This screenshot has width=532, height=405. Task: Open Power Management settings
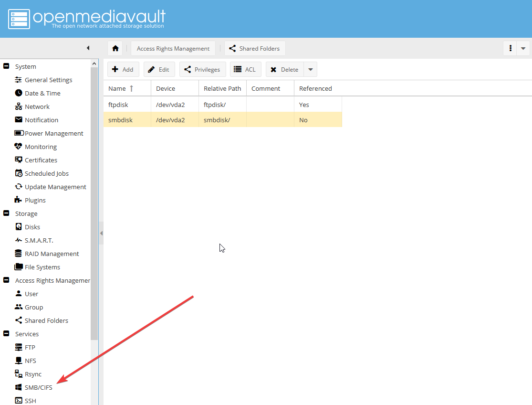53,133
